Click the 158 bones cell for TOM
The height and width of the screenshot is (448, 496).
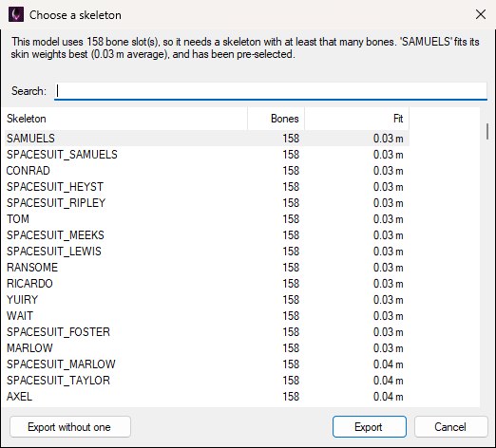291,219
